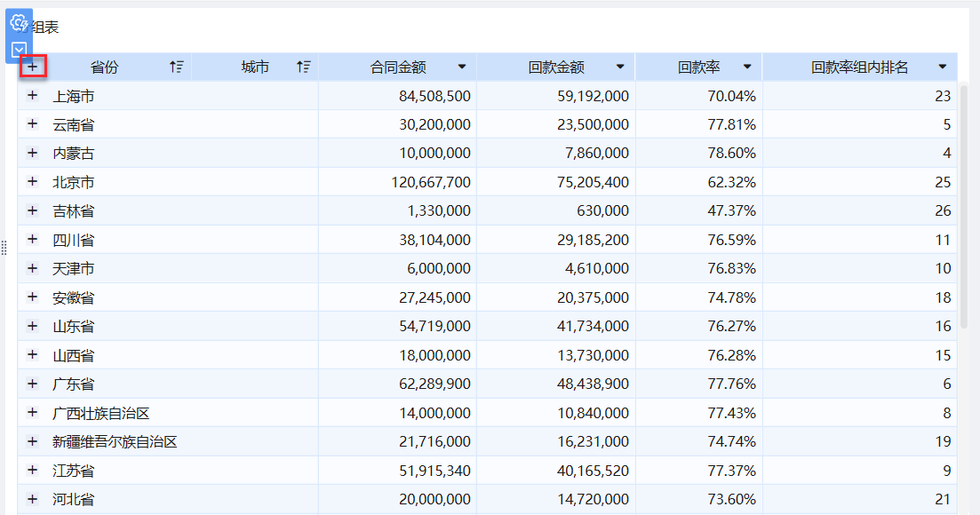980x515 pixels.
Task: Click the 省份 column header label
Action: click(x=105, y=67)
